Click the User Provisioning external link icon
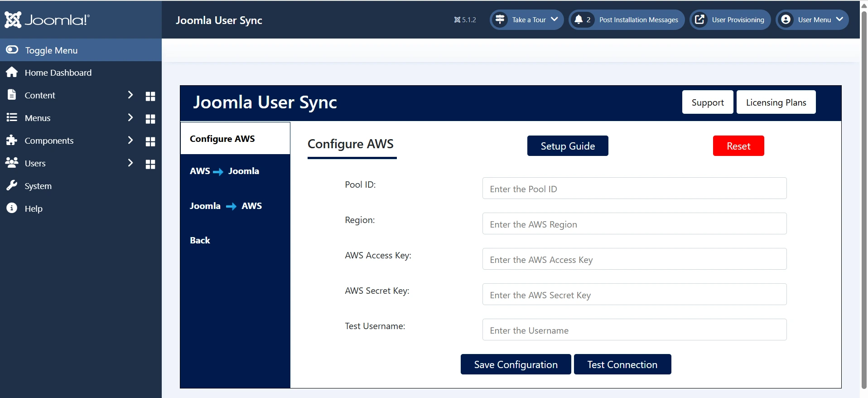 [x=700, y=19]
